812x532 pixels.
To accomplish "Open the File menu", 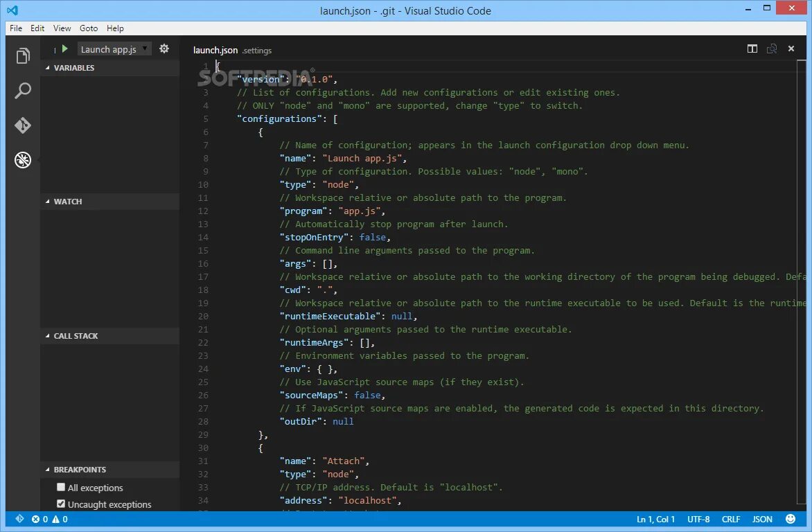I will click(15, 28).
